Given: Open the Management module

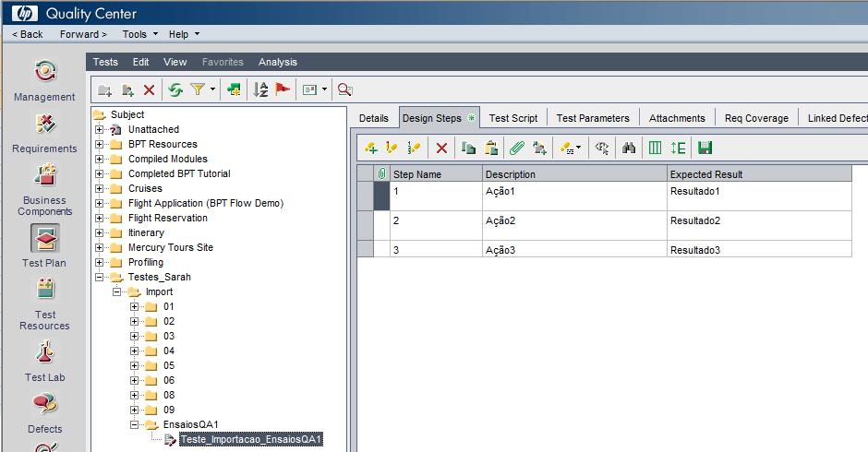Looking at the screenshot, I should (x=44, y=80).
